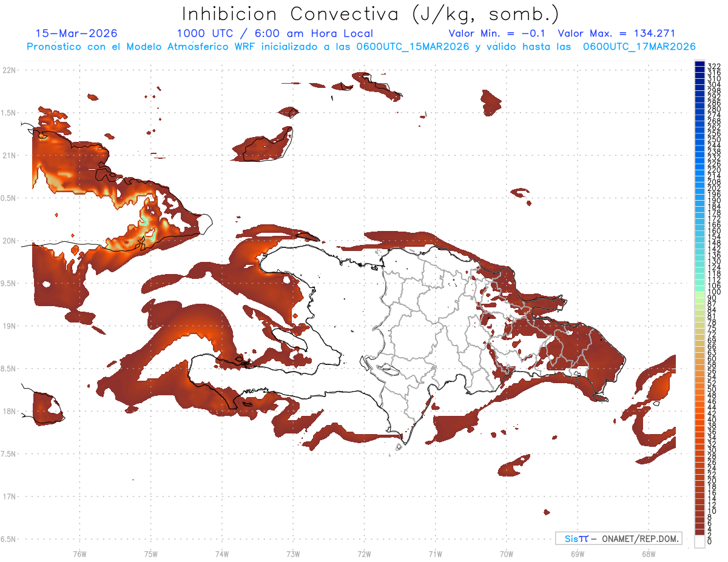This screenshot has width=728, height=562.
Task: Click the '69W' longitude label
Action: click(x=578, y=554)
